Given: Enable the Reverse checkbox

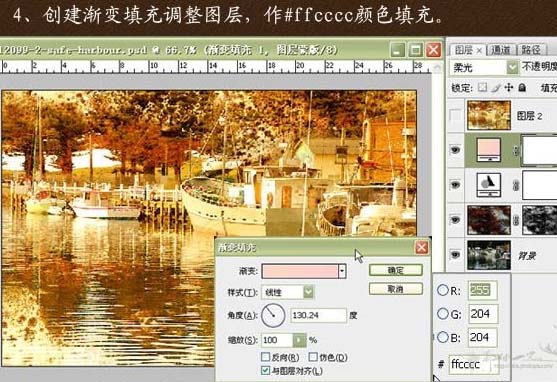Looking at the screenshot, I should coord(265,356).
